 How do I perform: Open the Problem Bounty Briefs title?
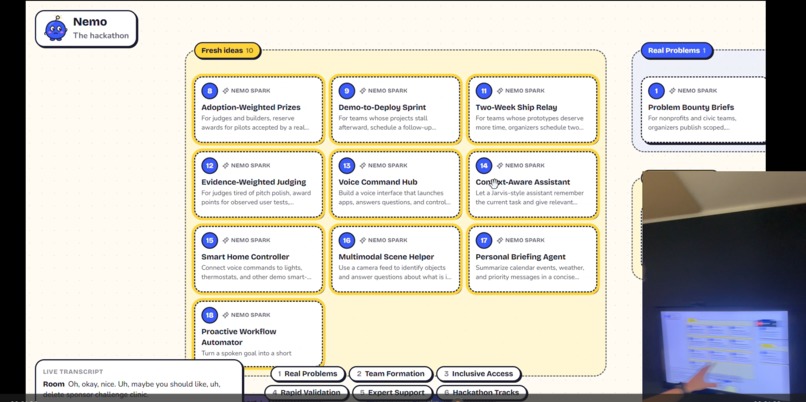click(x=691, y=107)
